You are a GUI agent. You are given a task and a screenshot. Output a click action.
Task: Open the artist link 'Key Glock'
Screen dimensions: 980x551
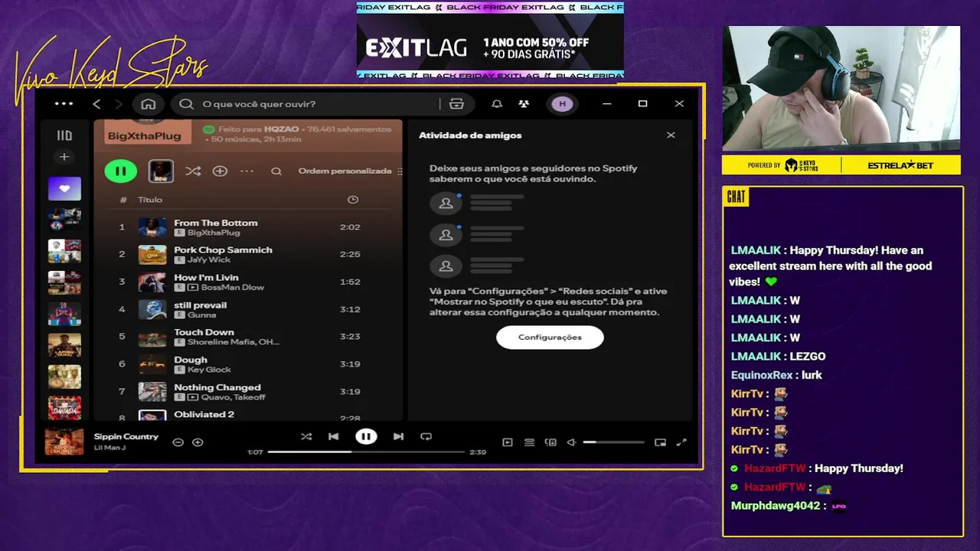coord(209,370)
